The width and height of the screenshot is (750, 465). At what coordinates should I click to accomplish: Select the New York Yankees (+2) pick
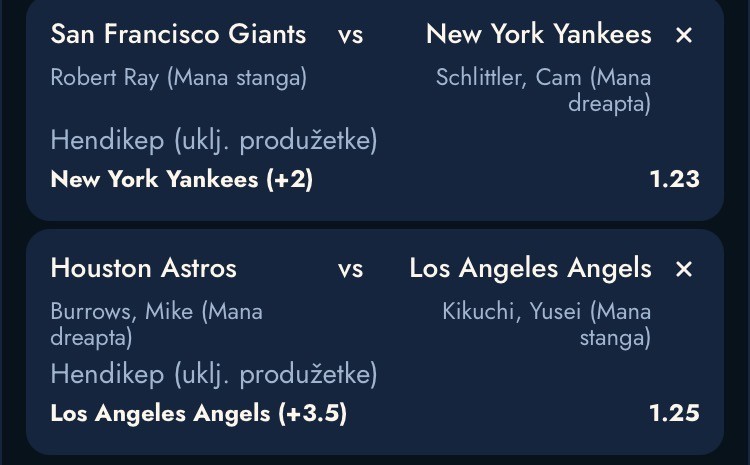181,179
